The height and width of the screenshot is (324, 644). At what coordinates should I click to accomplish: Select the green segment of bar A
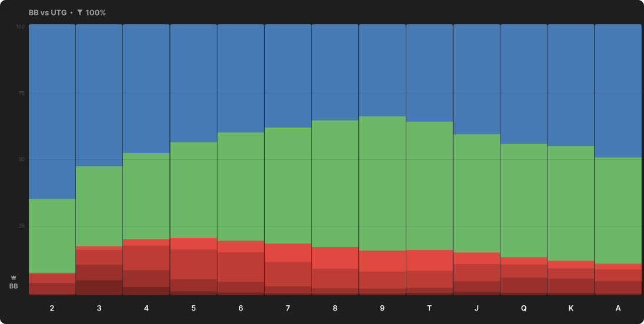[x=618, y=211]
